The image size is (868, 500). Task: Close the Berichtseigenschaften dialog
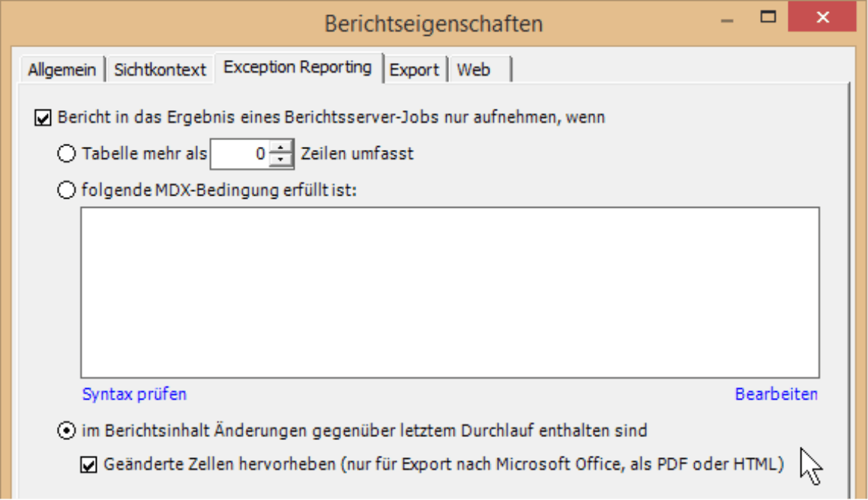coord(822,17)
